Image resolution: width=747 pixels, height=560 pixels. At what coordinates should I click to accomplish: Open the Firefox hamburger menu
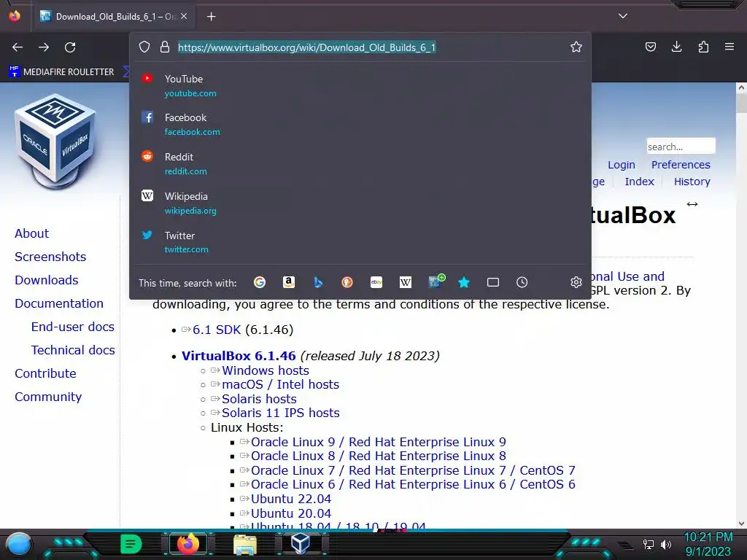coord(729,47)
